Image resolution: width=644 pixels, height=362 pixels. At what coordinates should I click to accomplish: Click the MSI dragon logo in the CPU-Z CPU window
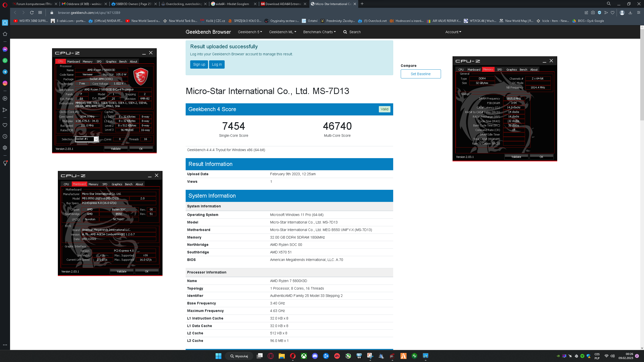point(141,76)
